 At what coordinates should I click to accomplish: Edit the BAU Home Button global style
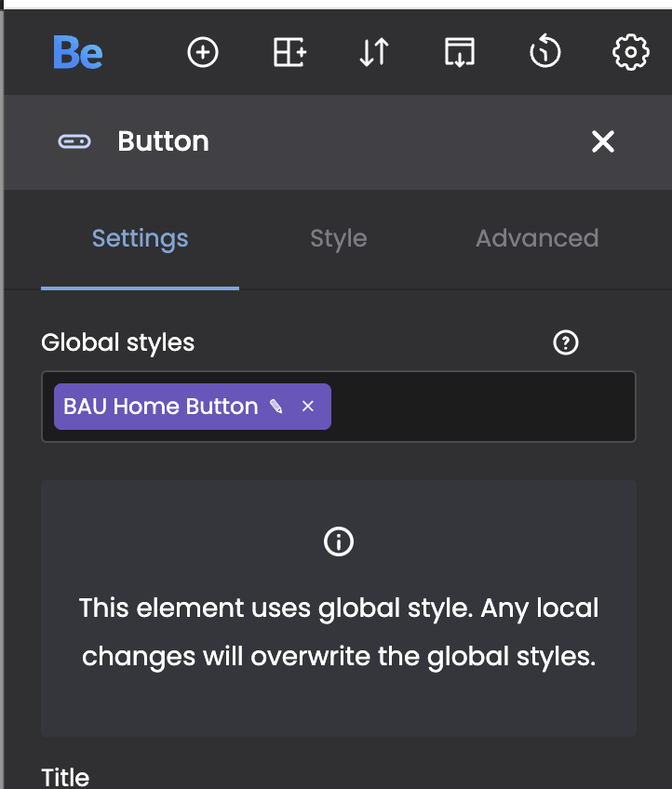coord(276,407)
